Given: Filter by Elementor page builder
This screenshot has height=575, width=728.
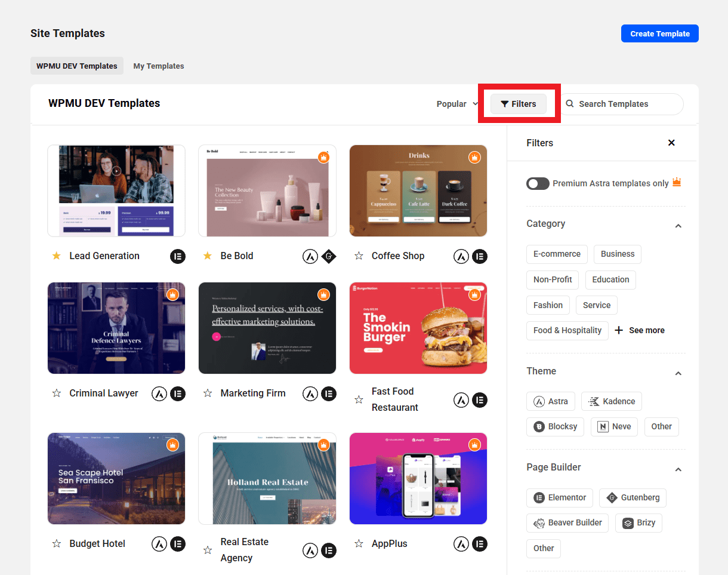Looking at the screenshot, I should click(x=560, y=497).
